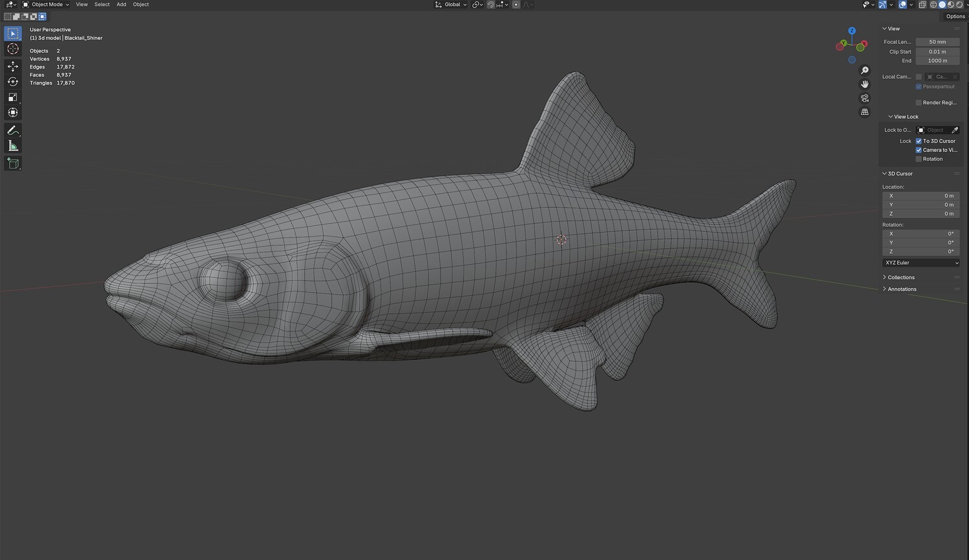Set select mode to intersect selection

(42, 17)
